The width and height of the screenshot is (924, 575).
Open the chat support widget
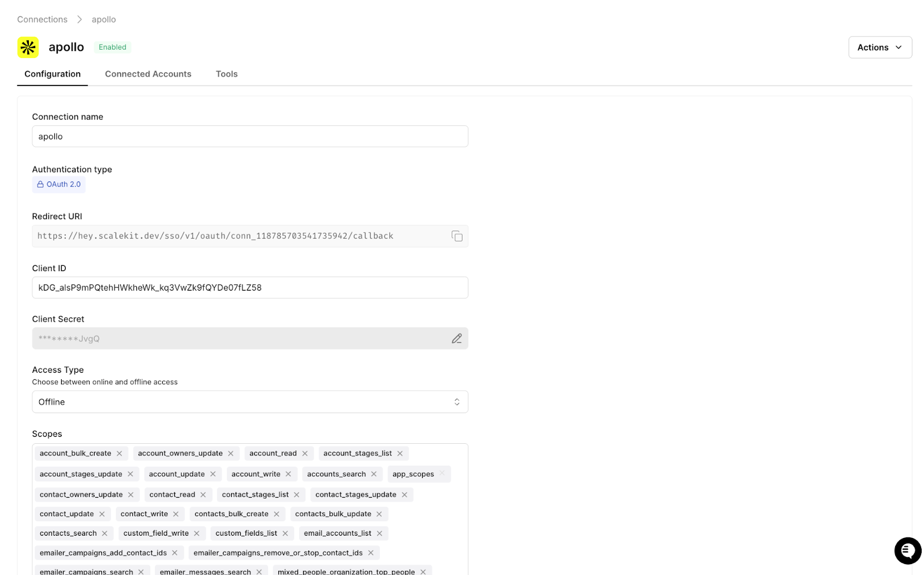908,550
